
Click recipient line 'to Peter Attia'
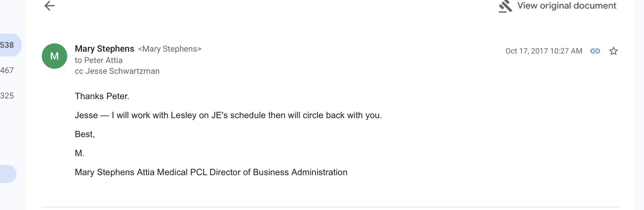tap(99, 60)
